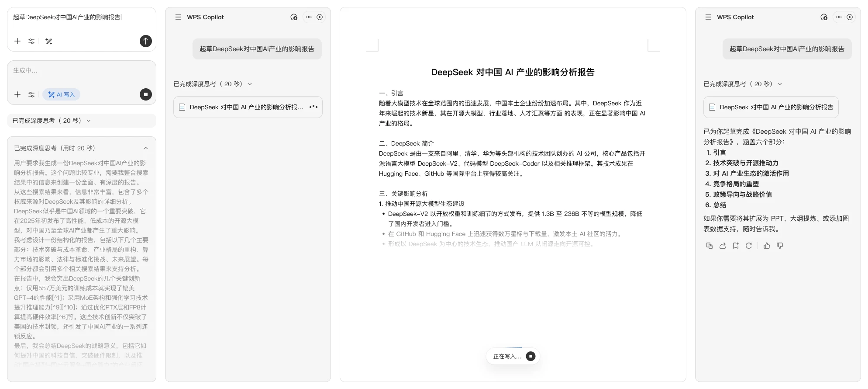Click list item 6. 总结
Viewport: 868px width, 389px height.
coord(716,205)
